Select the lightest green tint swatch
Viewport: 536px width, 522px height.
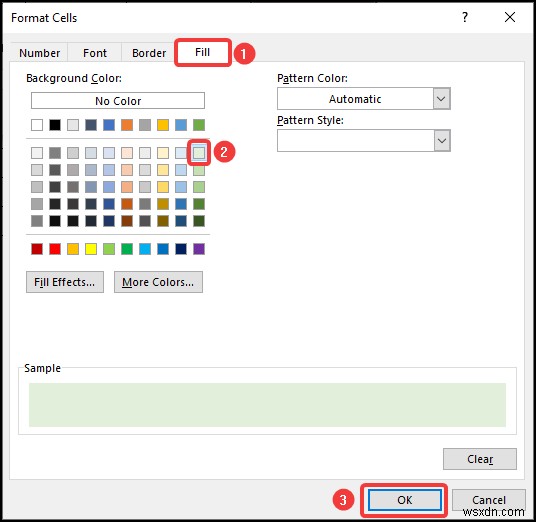click(199, 153)
